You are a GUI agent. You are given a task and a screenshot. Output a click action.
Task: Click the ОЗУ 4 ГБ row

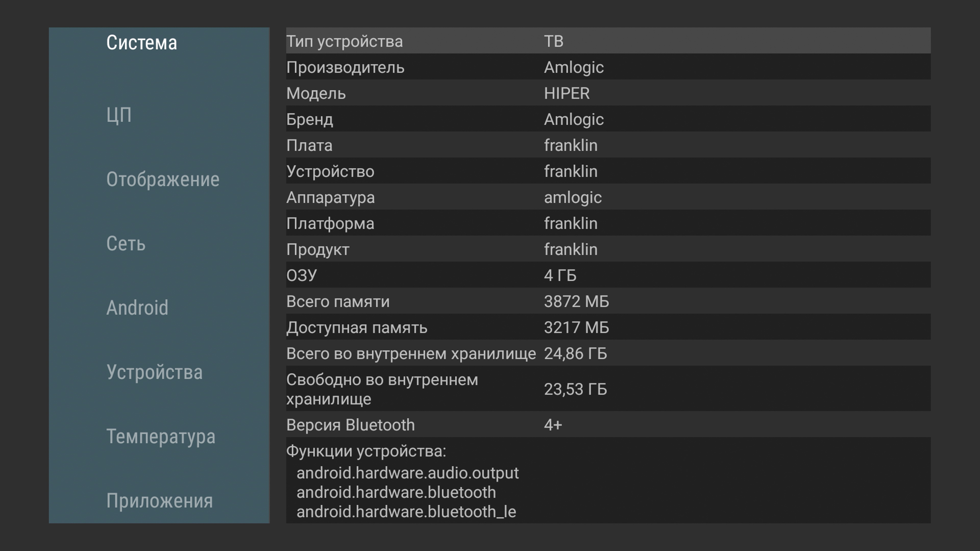coord(608,275)
